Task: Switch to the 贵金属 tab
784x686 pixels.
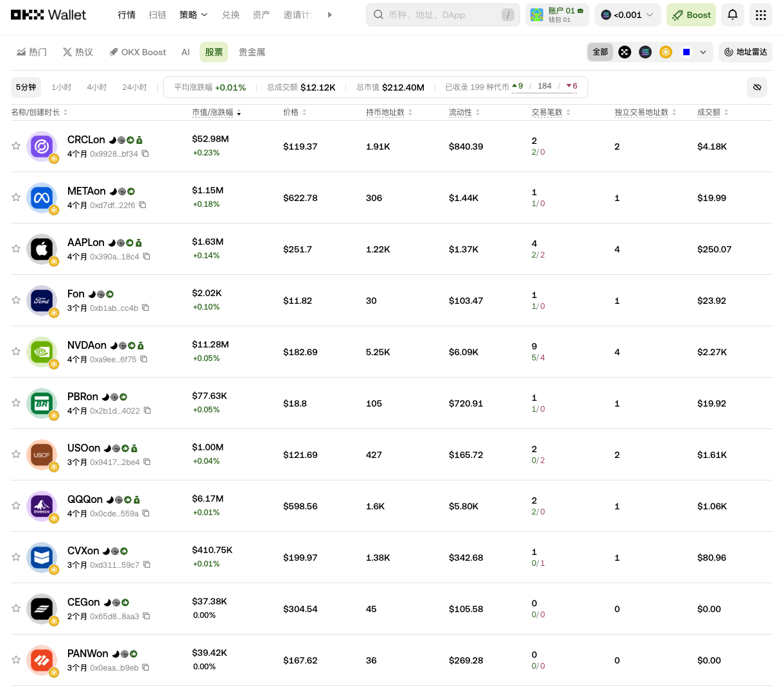Action: point(250,52)
